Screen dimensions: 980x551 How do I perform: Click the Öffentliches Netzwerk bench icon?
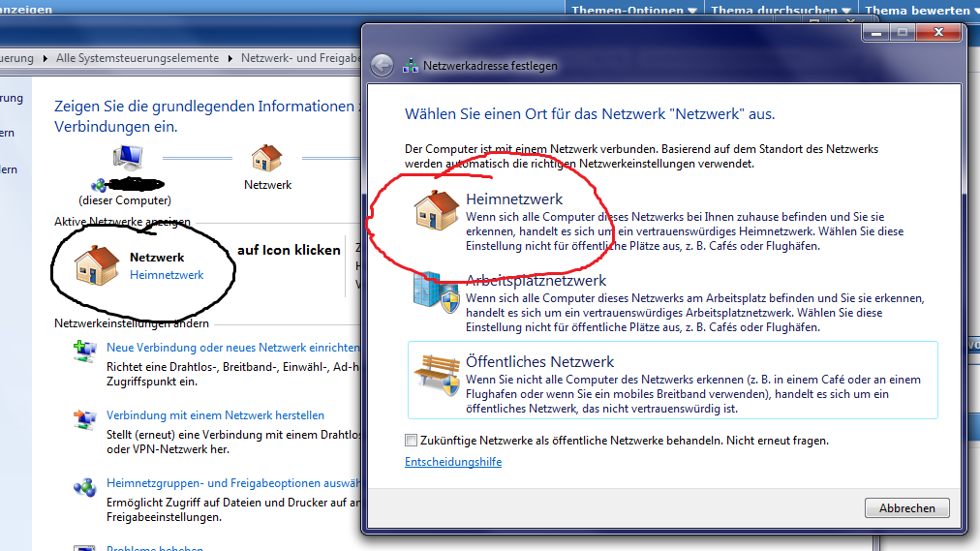coord(437,375)
